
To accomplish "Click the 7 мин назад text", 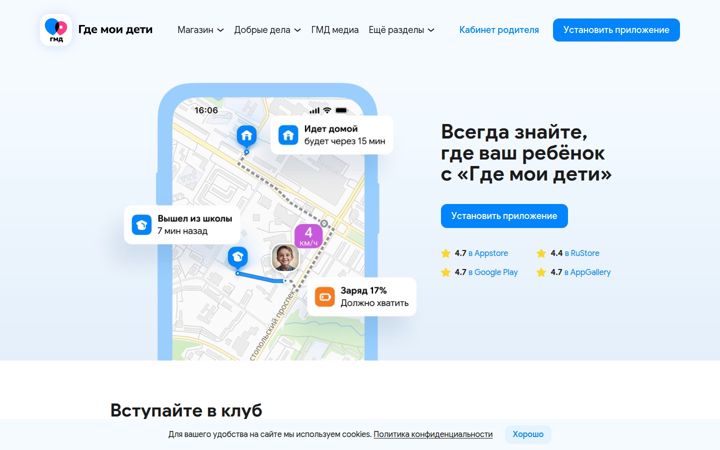I will tap(182, 231).
